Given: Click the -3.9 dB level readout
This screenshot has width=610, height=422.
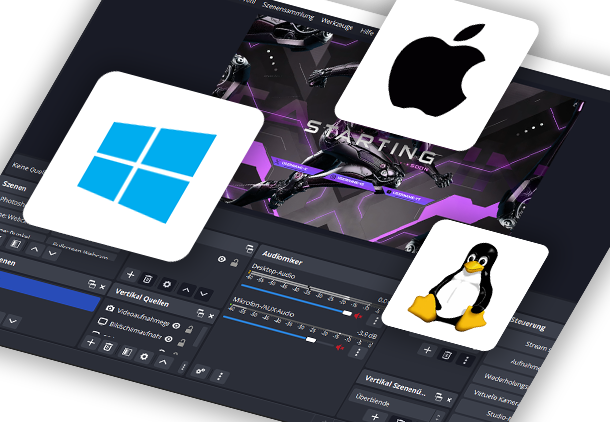Looking at the screenshot, I should pos(367,334).
